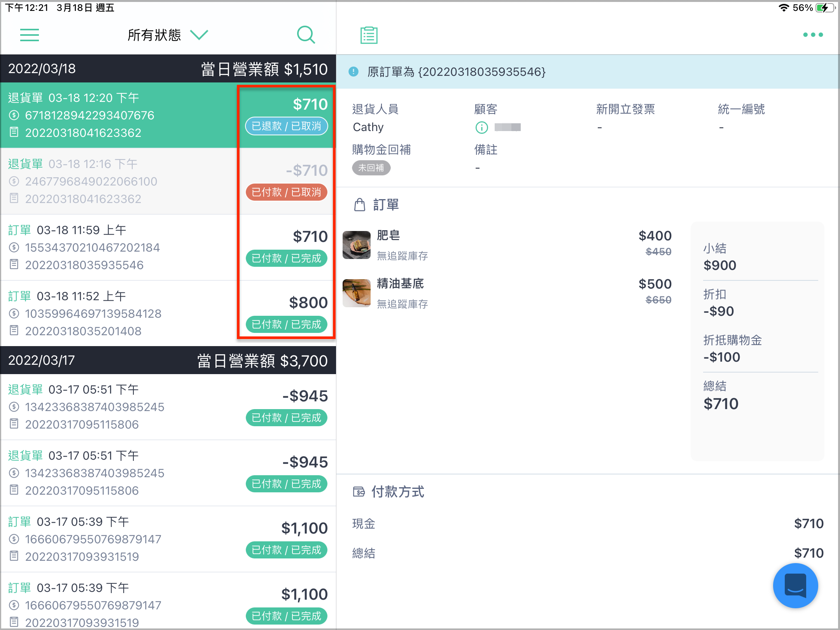
Task: Select the 2022/03/17 daily revenue header
Action: (x=168, y=360)
